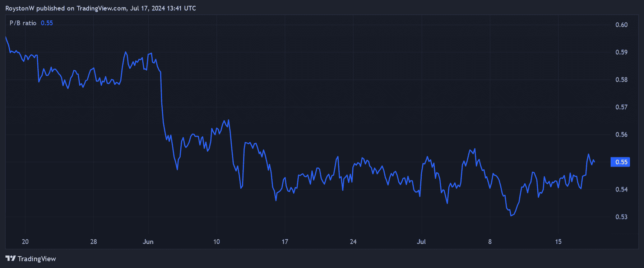Click the TradingView logo icon

pos(10,259)
